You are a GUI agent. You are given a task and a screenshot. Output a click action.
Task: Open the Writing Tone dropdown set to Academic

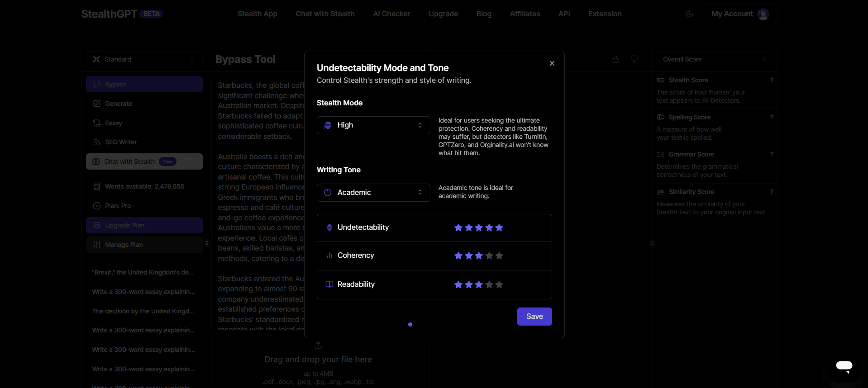coord(373,193)
